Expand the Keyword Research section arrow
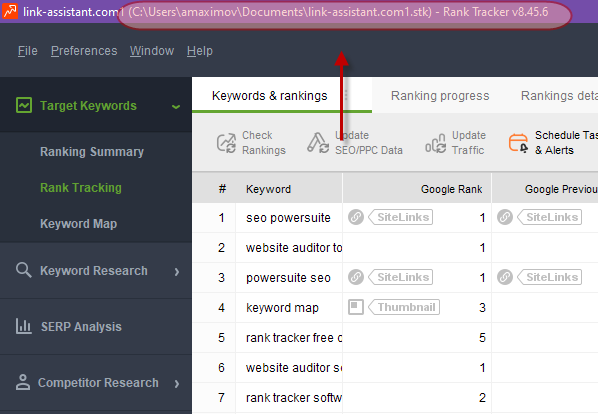 [x=177, y=271]
